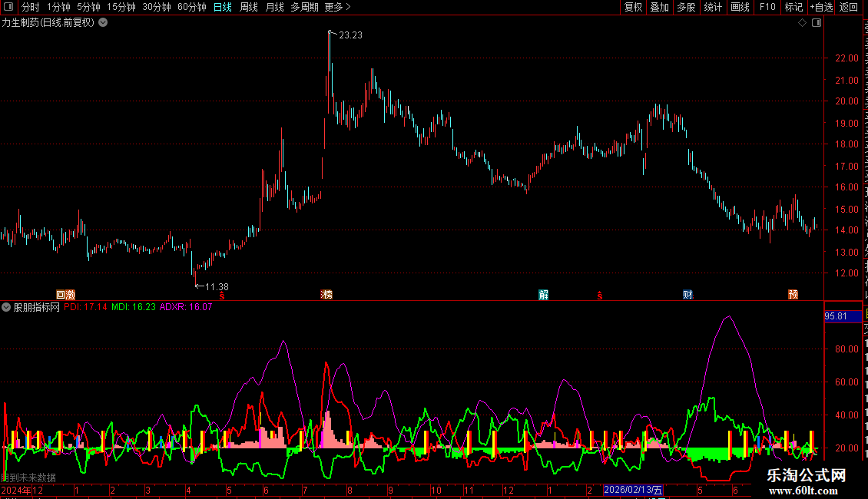Click the 财 event marker
The width and height of the screenshot is (868, 499).
coord(687,295)
